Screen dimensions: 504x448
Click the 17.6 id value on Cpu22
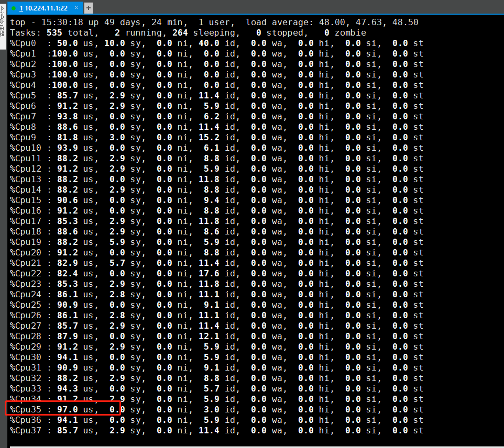click(x=209, y=274)
